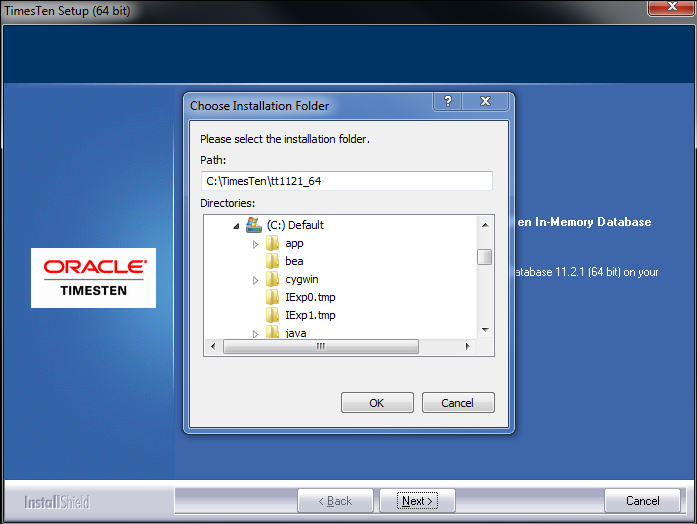Click the help question mark button in dialog
This screenshot has width=697, height=524.
click(448, 101)
